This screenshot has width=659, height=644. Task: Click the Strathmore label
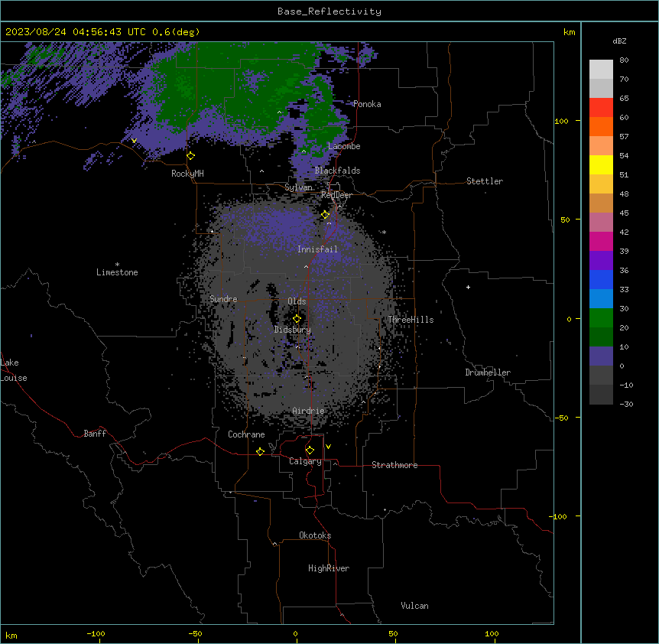click(394, 465)
